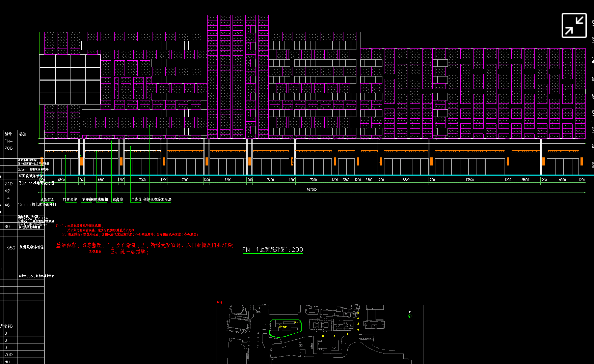
Task: Click the yellow 'FN-1' label on site plan
Action: [297, 323]
